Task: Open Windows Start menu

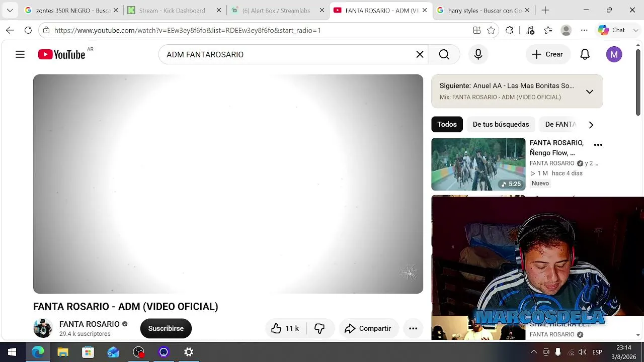Action: (x=12, y=352)
